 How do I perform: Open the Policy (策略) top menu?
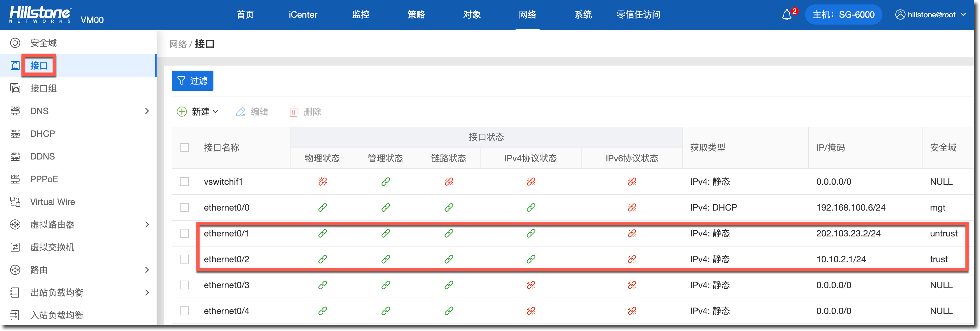pyautogui.click(x=416, y=15)
